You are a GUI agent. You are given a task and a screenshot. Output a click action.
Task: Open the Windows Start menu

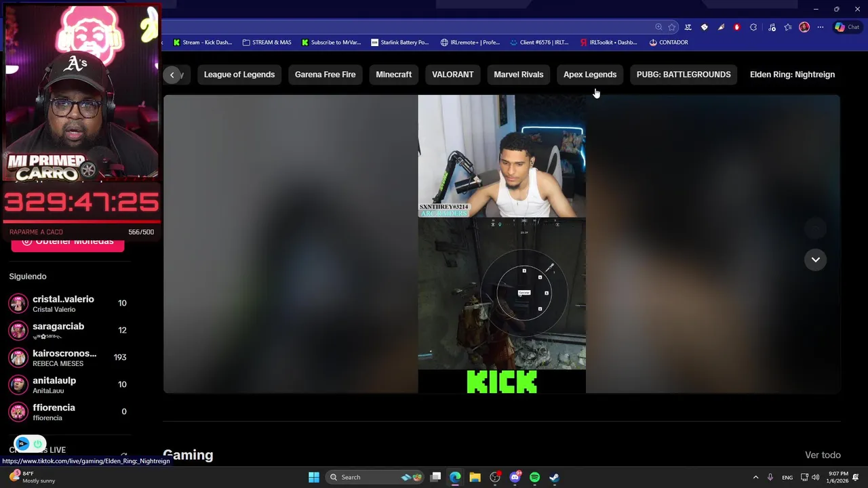coord(314,477)
